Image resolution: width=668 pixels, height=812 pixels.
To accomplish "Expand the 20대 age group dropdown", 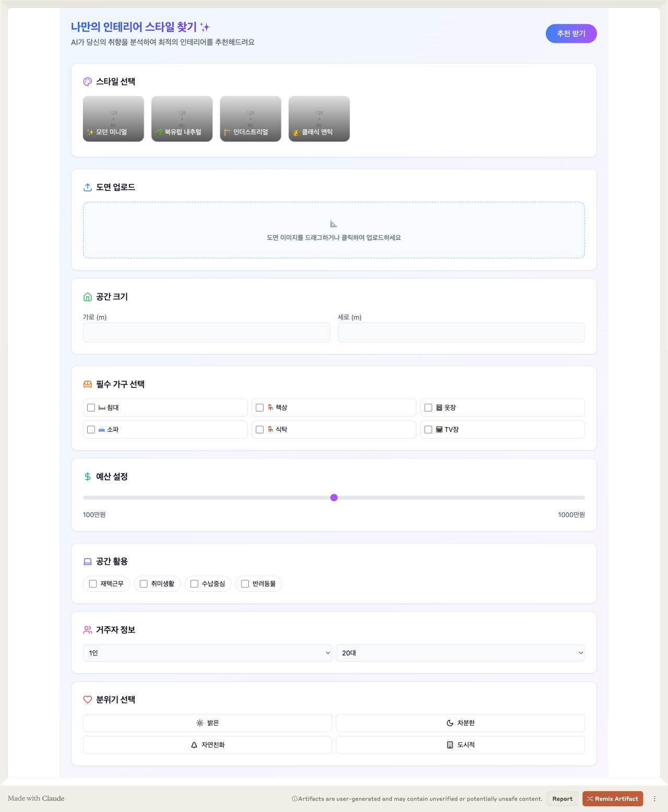I will click(x=460, y=653).
